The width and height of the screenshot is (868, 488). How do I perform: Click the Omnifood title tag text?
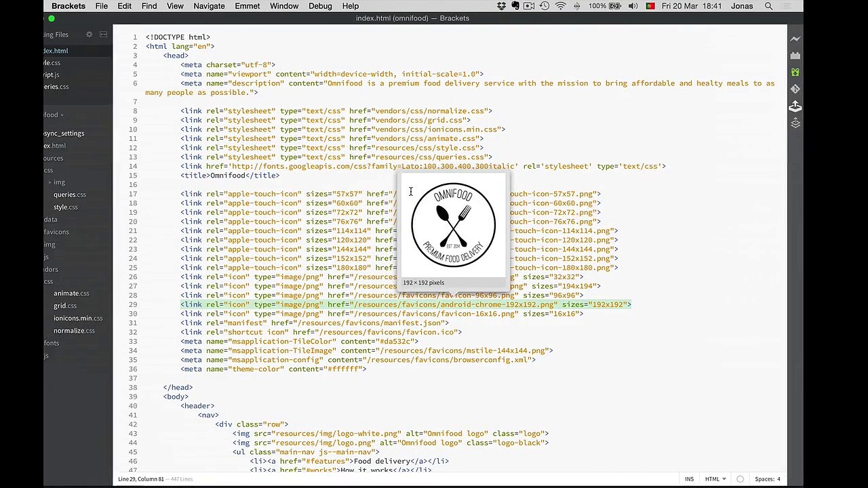[227, 176]
